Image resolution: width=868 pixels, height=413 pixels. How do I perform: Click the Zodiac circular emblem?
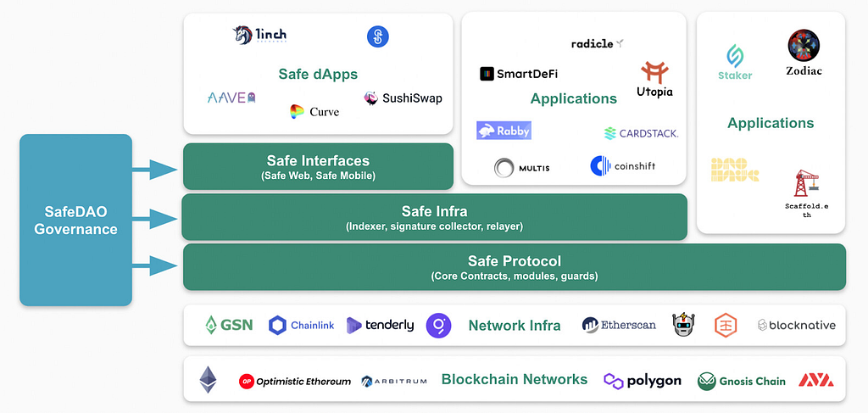(804, 46)
